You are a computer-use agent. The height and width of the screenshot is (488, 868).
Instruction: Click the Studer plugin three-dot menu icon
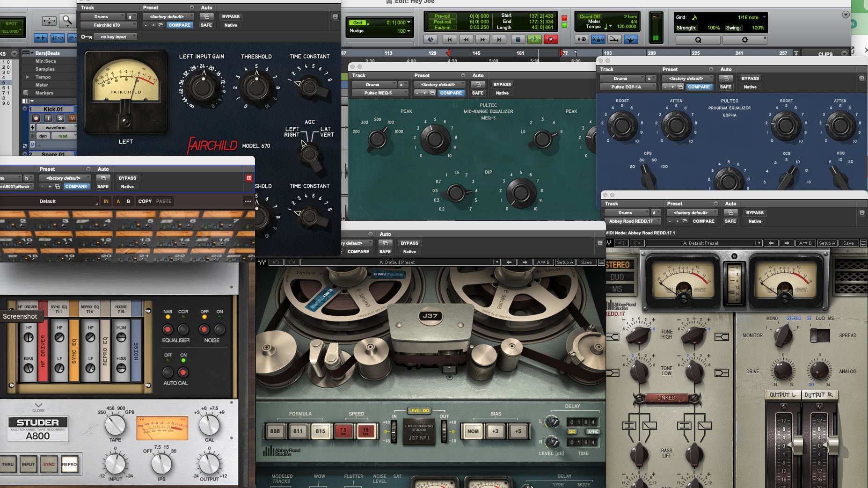pyautogui.click(x=248, y=201)
